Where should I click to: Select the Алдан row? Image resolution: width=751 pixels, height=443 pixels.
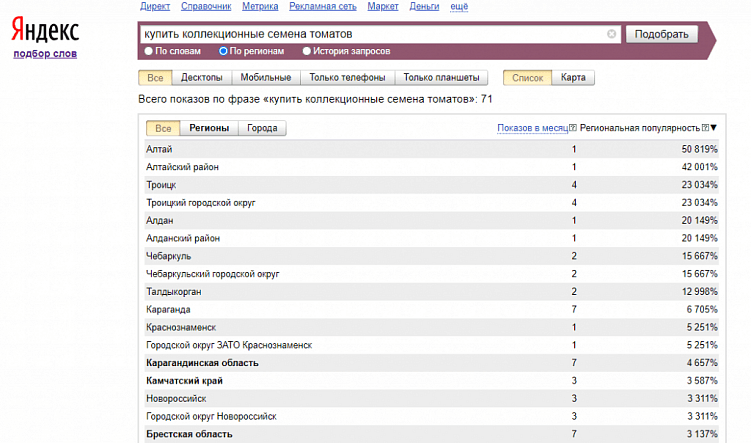[432, 220]
